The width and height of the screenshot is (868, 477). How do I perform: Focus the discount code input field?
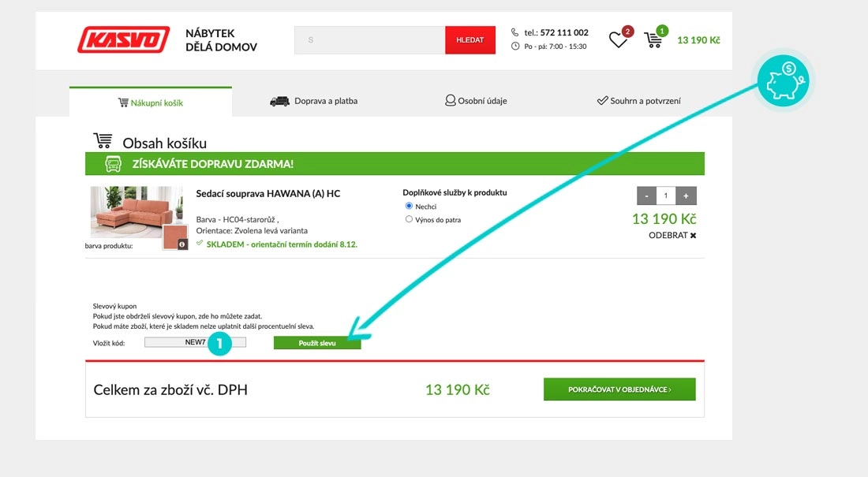195,342
